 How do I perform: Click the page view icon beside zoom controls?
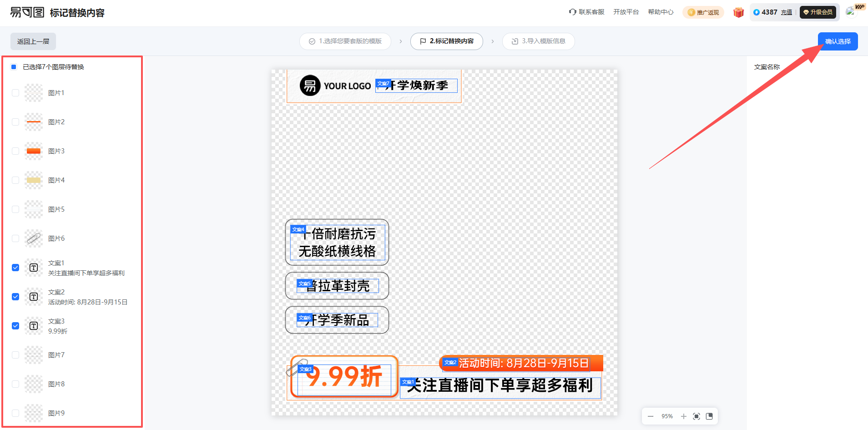pyautogui.click(x=710, y=416)
